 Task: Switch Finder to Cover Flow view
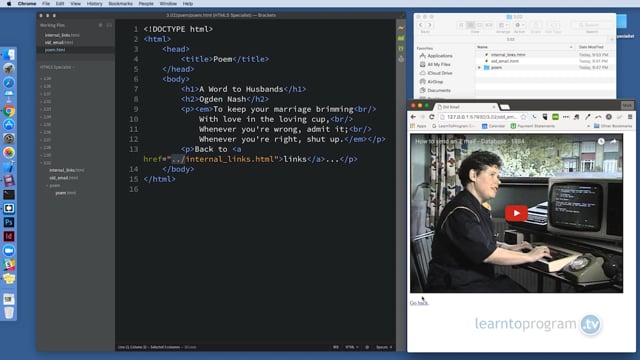coord(489,25)
